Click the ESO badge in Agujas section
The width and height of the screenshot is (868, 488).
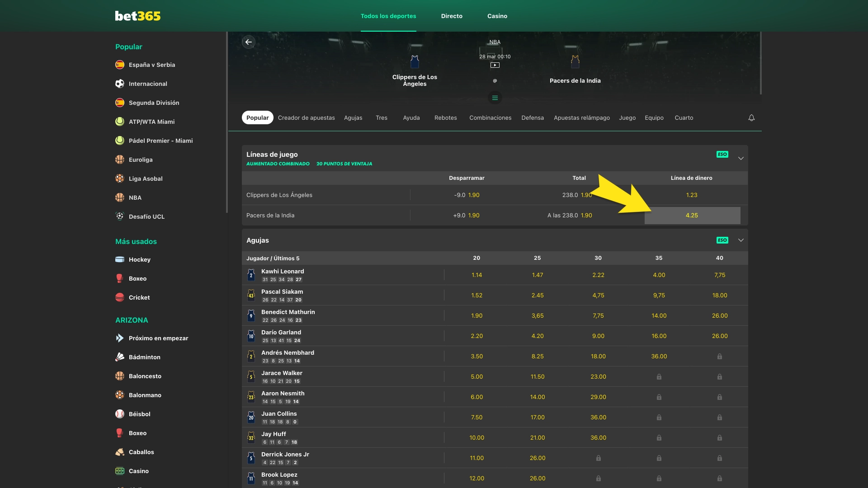722,240
